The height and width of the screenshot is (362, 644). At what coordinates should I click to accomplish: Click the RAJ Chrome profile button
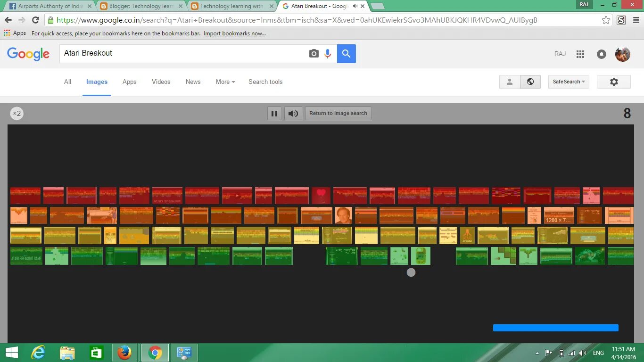click(585, 4)
